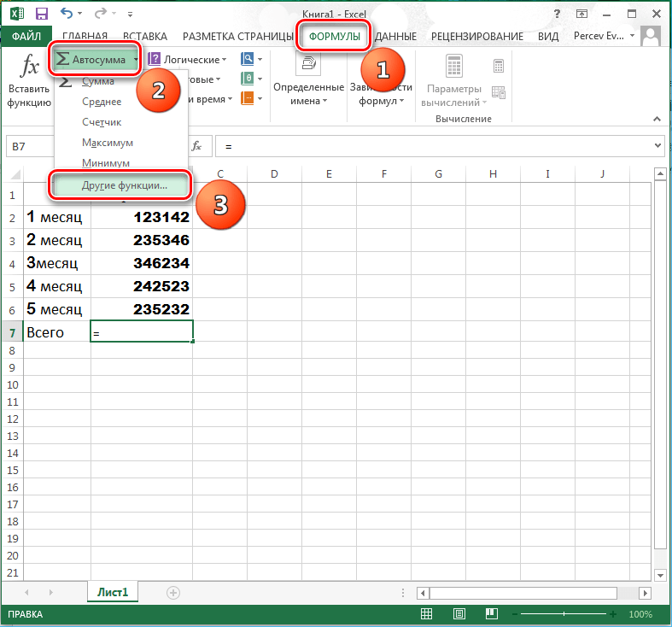Click the Help question mark icon
The height and width of the screenshot is (627, 672).
point(557,14)
